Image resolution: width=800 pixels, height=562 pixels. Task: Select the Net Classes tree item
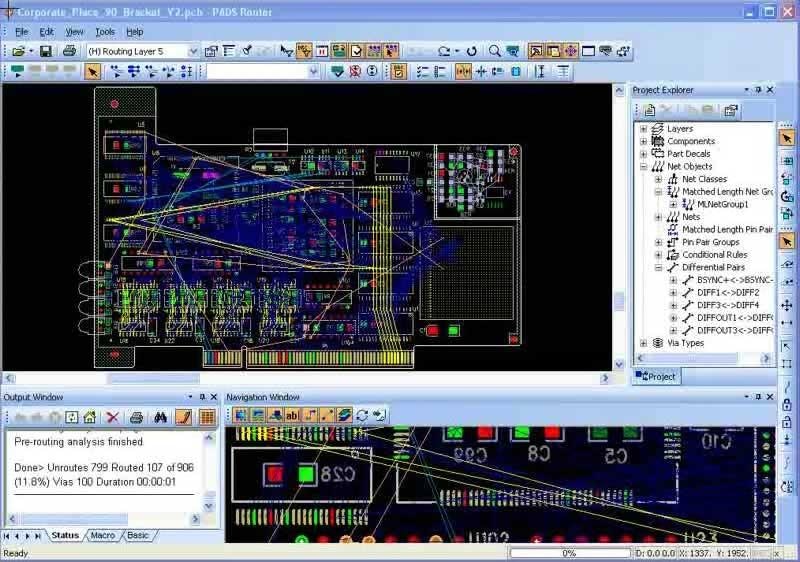pyautogui.click(x=704, y=179)
